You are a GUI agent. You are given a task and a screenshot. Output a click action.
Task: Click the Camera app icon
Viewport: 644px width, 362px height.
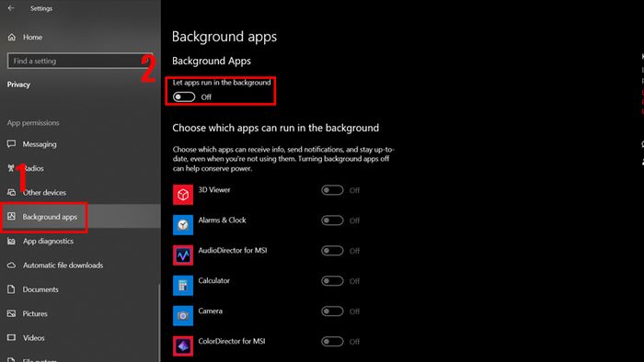pos(183,315)
